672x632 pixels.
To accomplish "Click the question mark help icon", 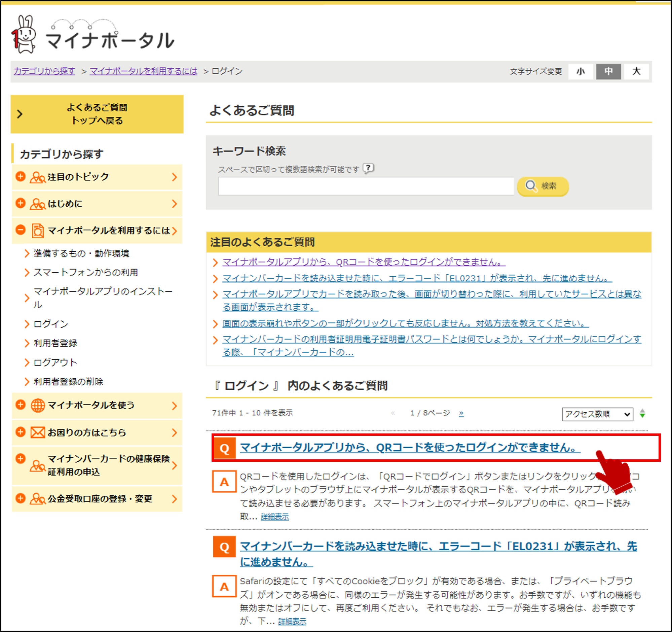I will 368,168.
